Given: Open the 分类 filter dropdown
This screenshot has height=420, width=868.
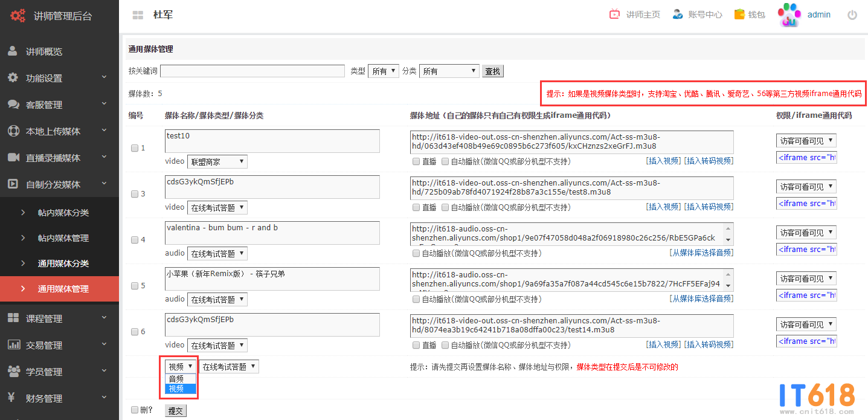Looking at the screenshot, I should coord(449,71).
